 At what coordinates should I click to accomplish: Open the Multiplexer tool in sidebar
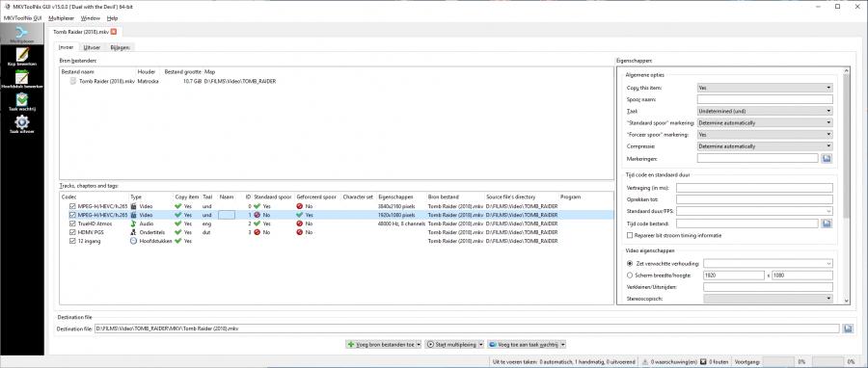pos(22,34)
